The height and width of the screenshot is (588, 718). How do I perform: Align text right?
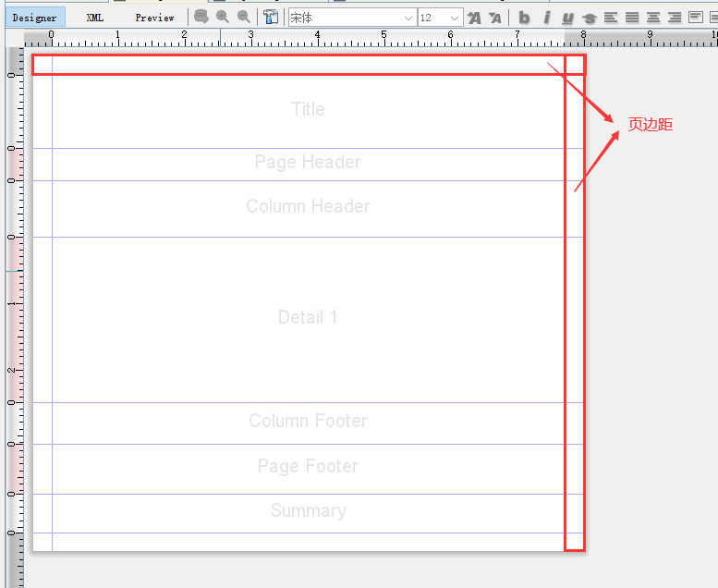[x=675, y=18]
